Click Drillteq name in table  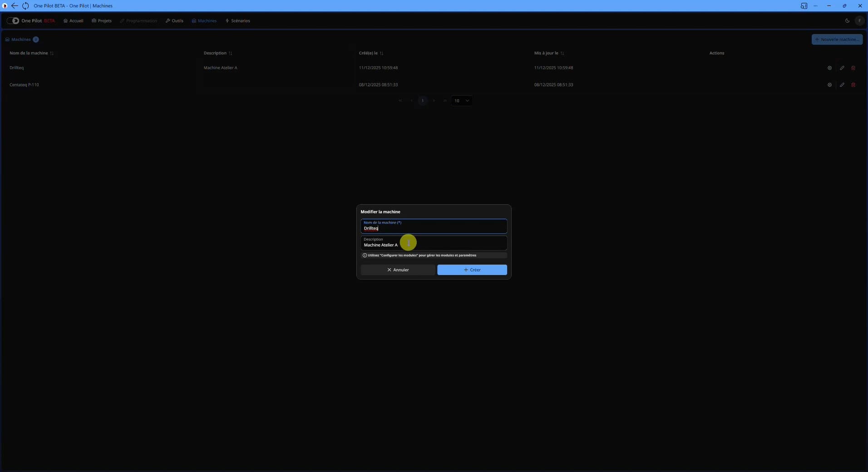pyautogui.click(x=16, y=68)
